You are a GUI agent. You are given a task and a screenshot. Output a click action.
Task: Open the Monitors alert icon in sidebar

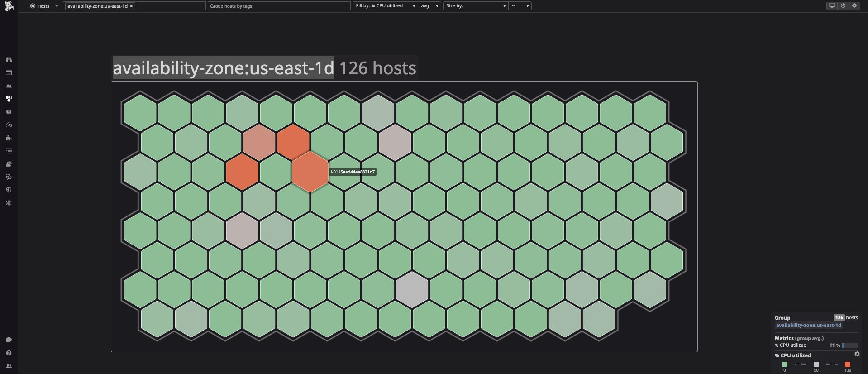pos(9,112)
